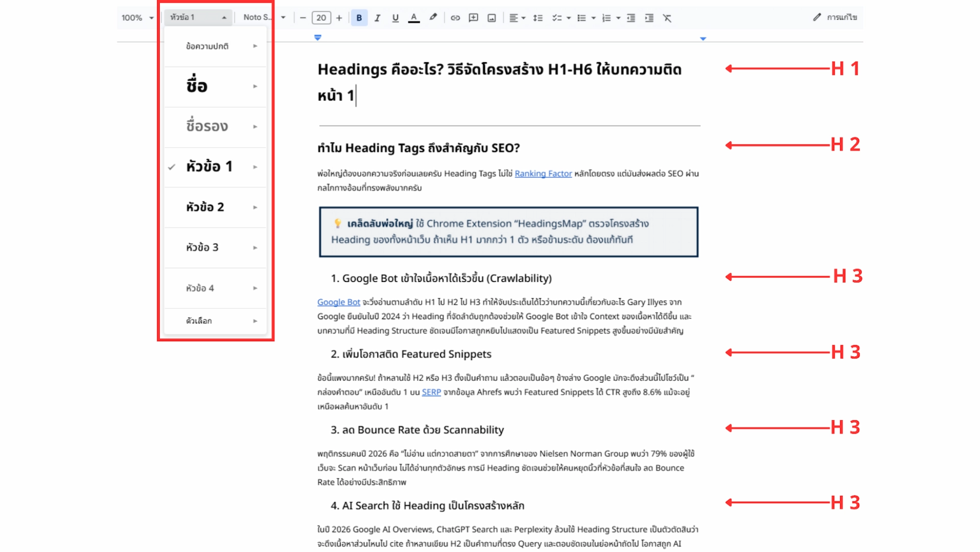Click the left indent marker on the ruler

pyautogui.click(x=317, y=38)
